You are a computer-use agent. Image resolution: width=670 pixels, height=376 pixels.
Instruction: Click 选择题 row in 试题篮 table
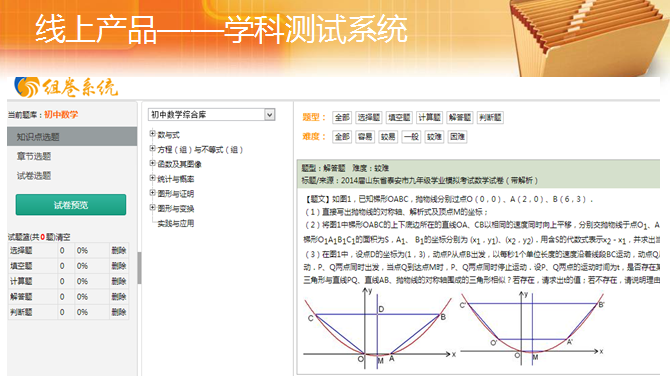68,250
